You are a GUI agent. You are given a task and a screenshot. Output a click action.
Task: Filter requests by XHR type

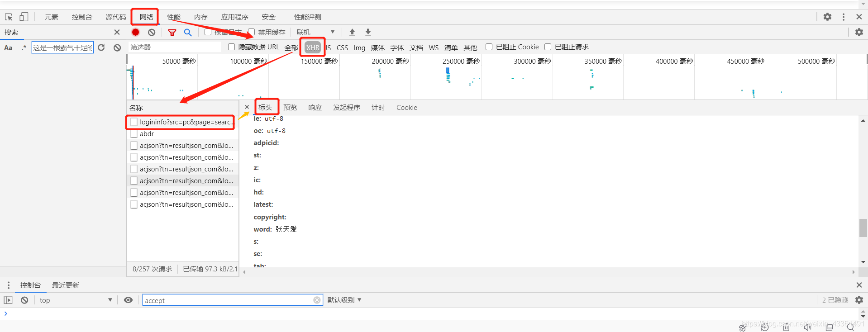point(313,47)
